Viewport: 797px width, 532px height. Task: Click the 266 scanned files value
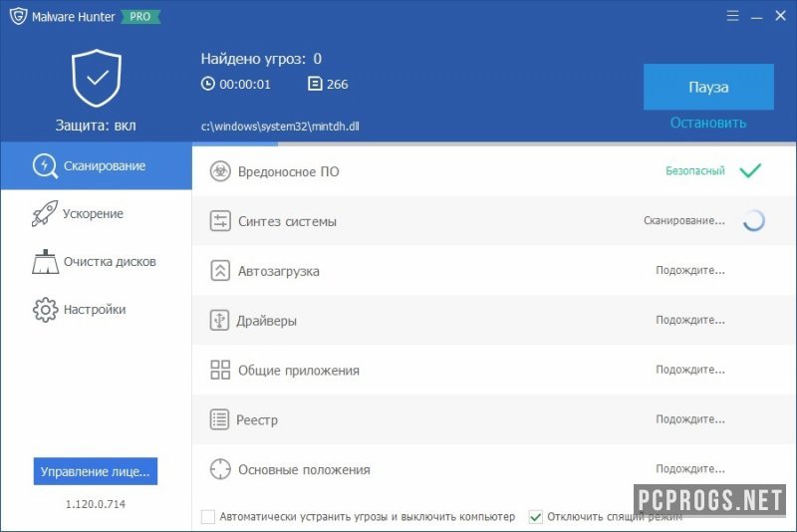tap(338, 85)
